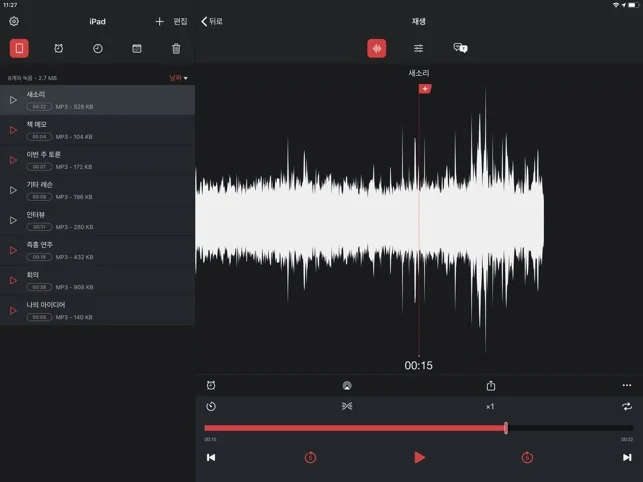643x482 pixels.
Task: Skip to the next track
Action: [x=627, y=457]
